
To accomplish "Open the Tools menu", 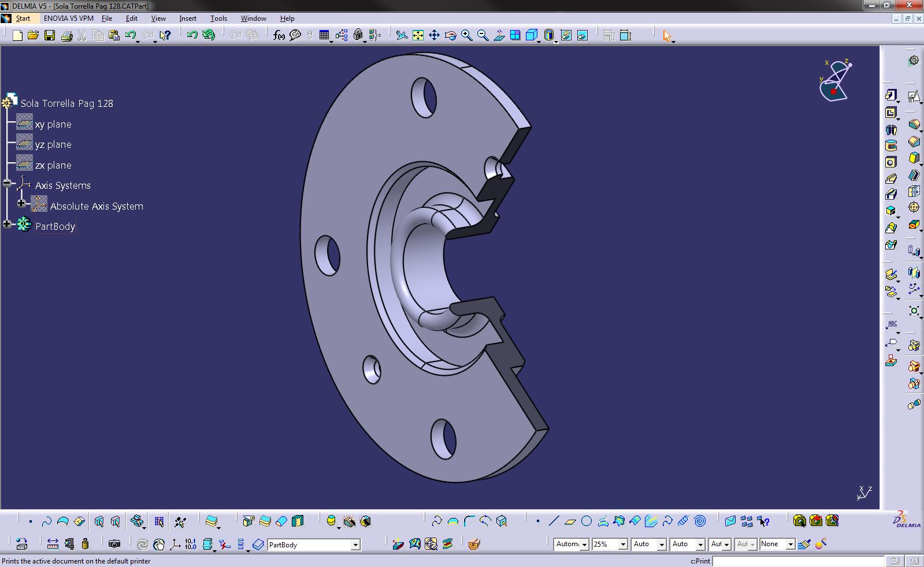I will click(x=218, y=18).
